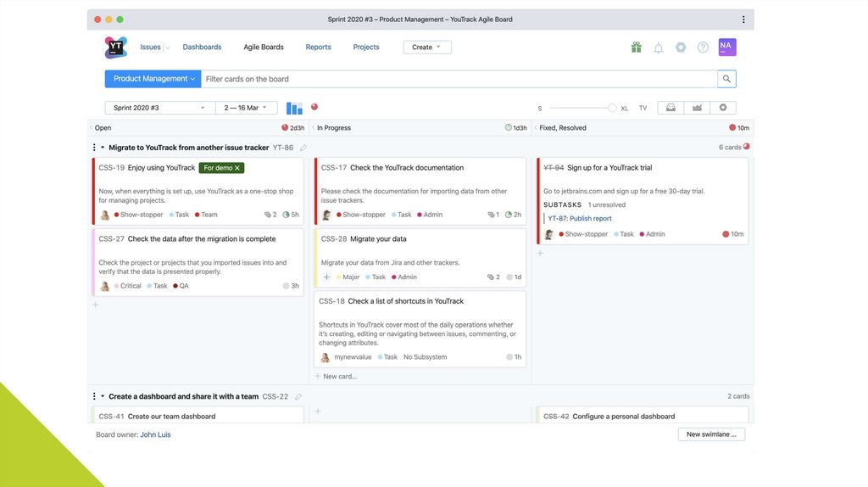Go to the Dashboards menu item
The image size is (868, 487).
(x=202, y=48)
